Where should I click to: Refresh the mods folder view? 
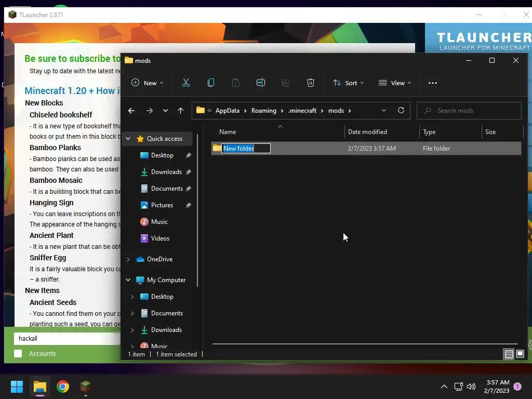point(401,111)
